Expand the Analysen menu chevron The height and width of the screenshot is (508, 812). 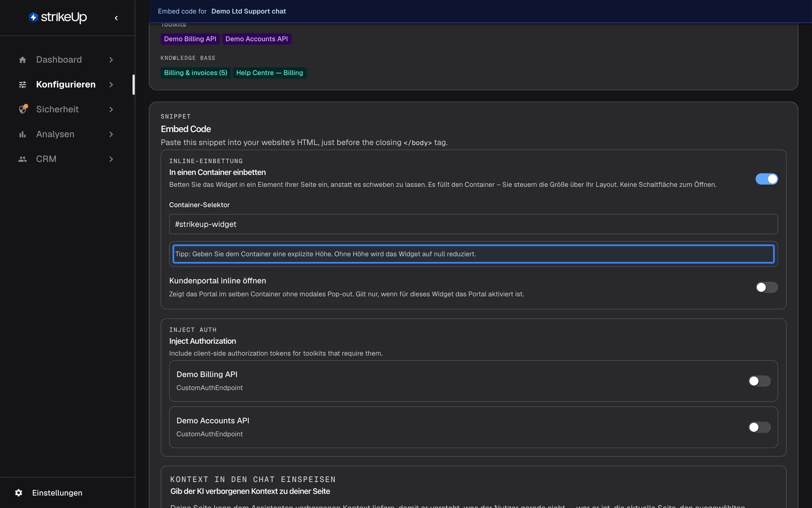point(111,134)
